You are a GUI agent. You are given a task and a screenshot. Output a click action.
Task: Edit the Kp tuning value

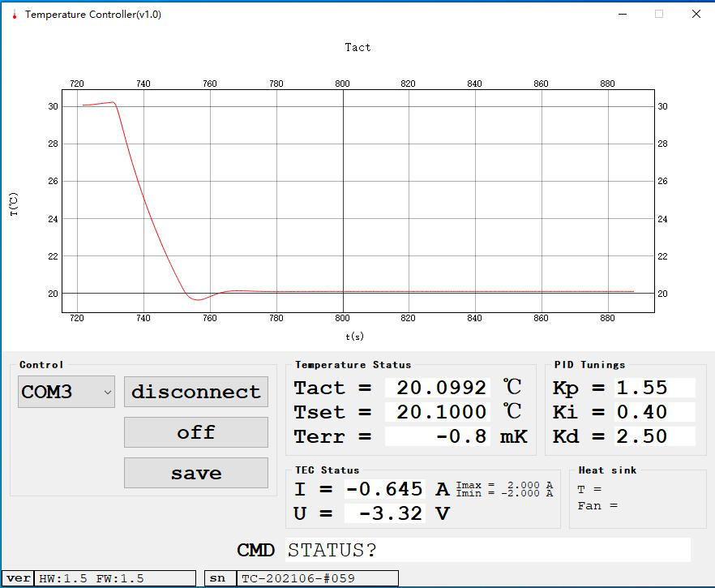(x=653, y=388)
